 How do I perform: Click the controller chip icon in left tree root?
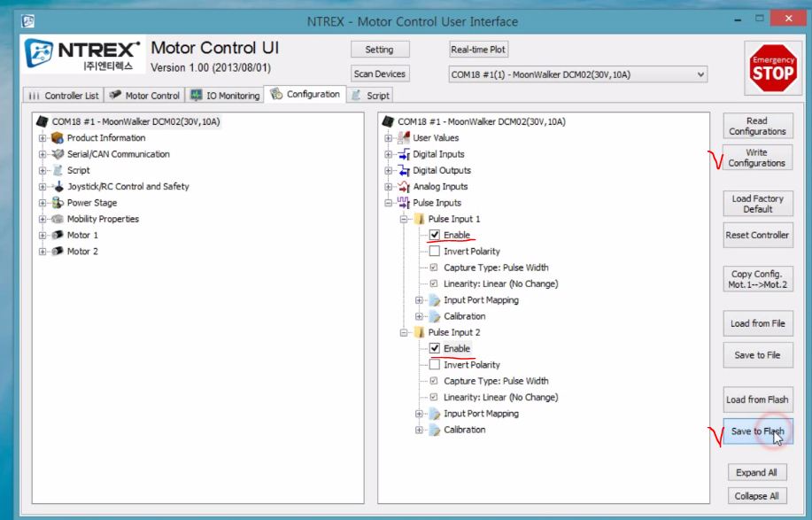click(43, 121)
